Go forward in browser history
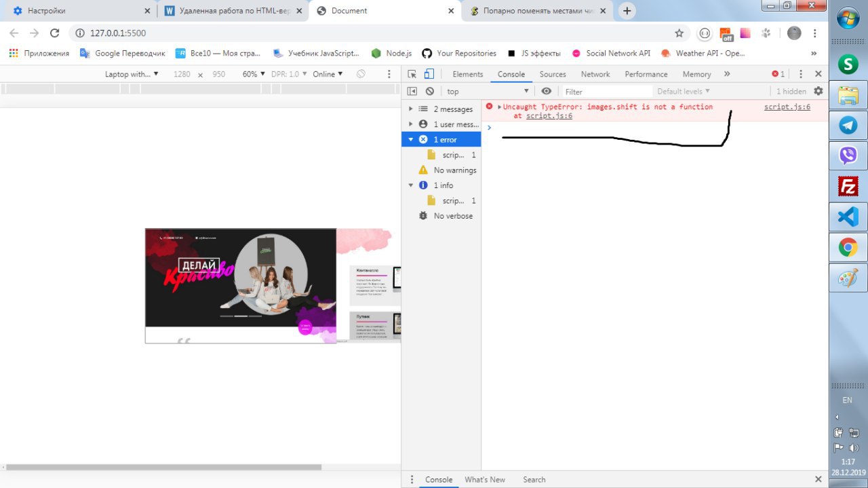This screenshot has height=488, width=868. (x=34, y=33)
